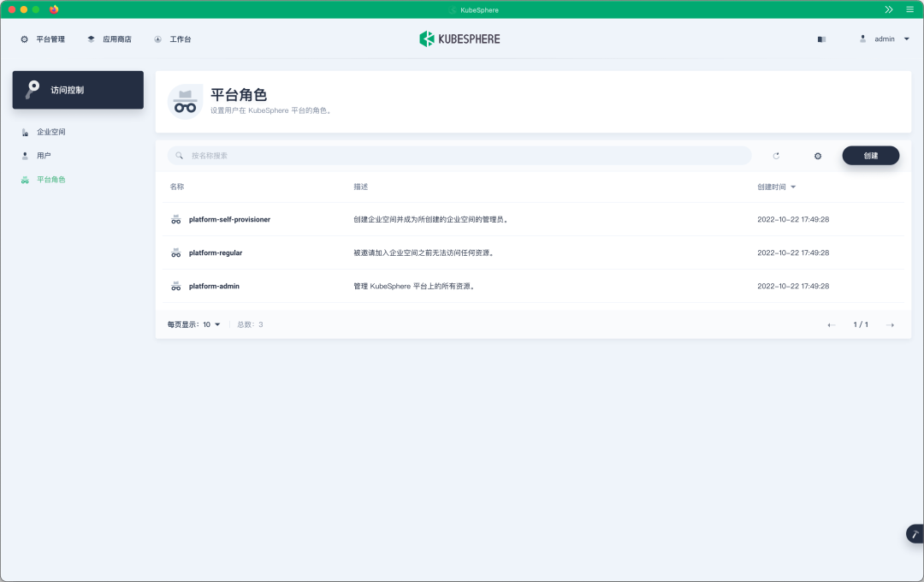This screenshot has width=924, height=582.
Task: Click the KubeSphere logo
Action: point(459,39)
